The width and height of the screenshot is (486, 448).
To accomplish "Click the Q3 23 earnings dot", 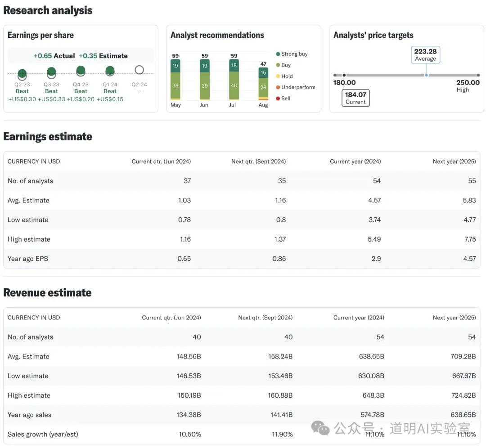I will [x=51, y=72].
